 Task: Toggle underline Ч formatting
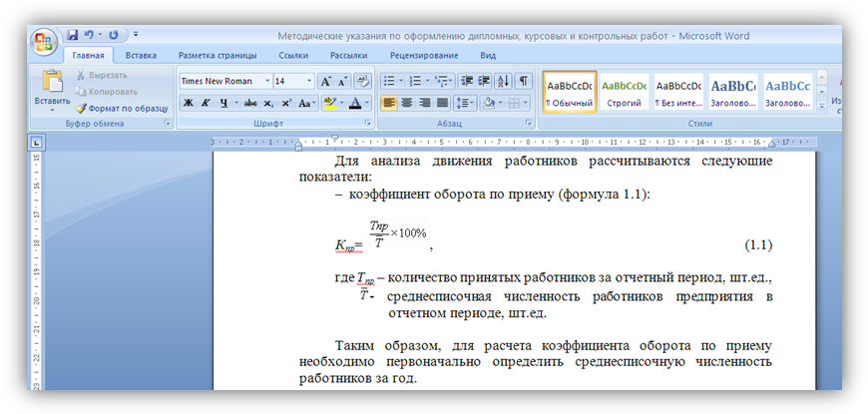click(x=223, y=103)
